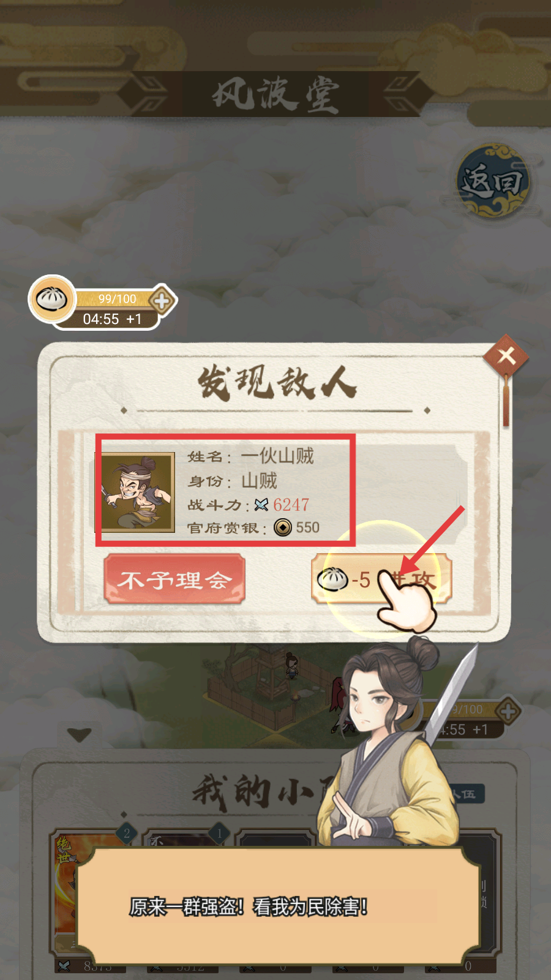This screenshot has width=551, height=980.
Task: Collapse panel using the down chevron arrow
Action: click(79, 734)
